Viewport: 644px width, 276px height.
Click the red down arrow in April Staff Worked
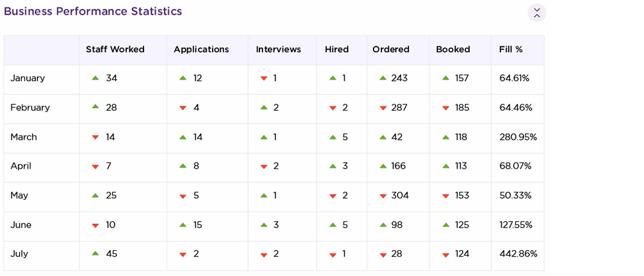95,167
